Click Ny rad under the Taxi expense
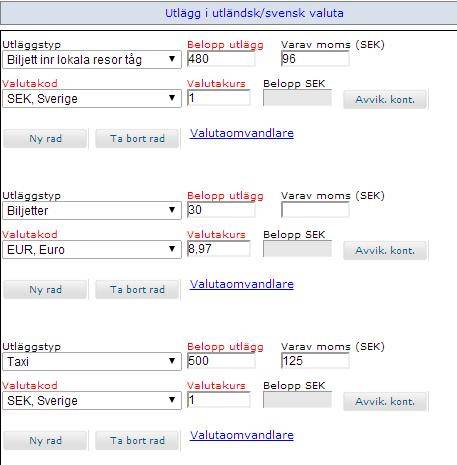The image size is (457, 465). [x=45, y=441]
